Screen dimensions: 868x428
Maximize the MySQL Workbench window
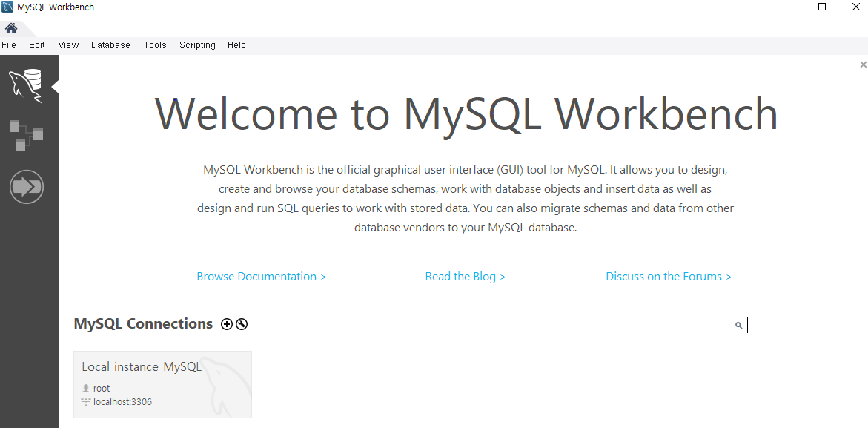pos(822,7)
